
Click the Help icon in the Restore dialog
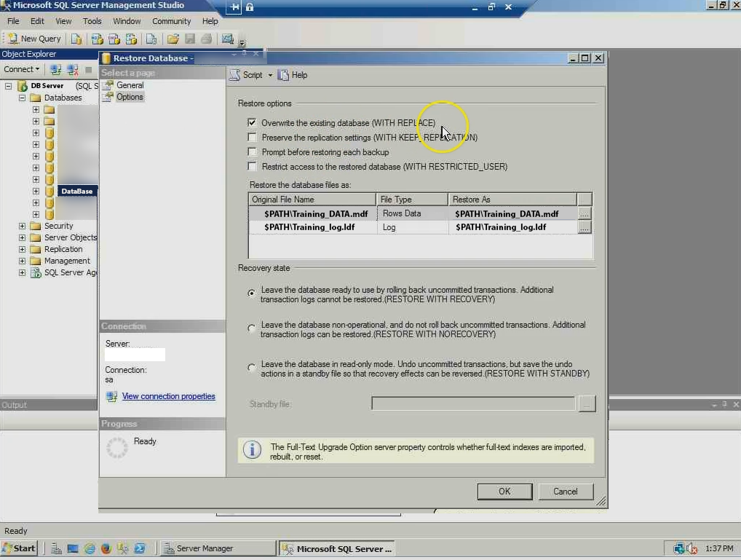(290, 74)
